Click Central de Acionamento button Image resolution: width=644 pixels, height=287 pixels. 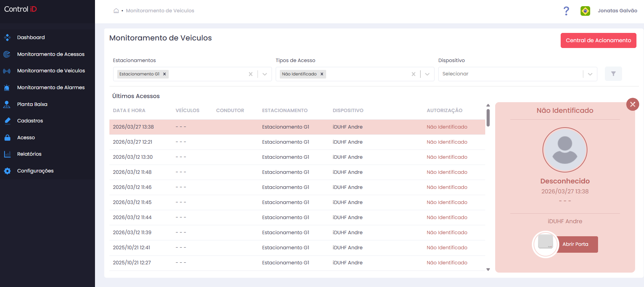click(598, 40)
